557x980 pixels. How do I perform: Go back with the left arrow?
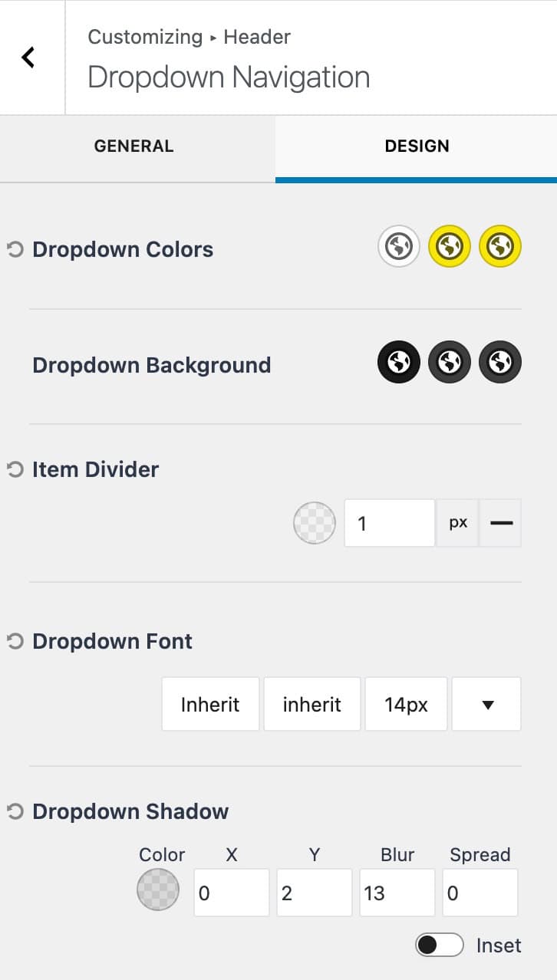29,57
